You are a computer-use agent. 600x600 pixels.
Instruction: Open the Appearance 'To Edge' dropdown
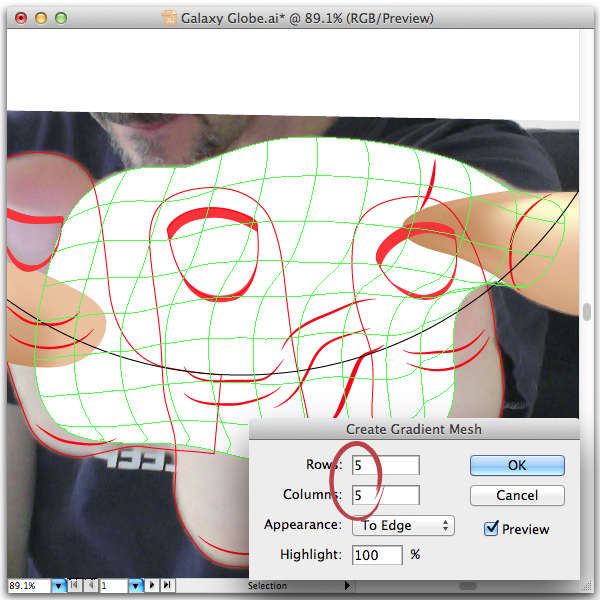pyautogui.click(x=403, y=525)
